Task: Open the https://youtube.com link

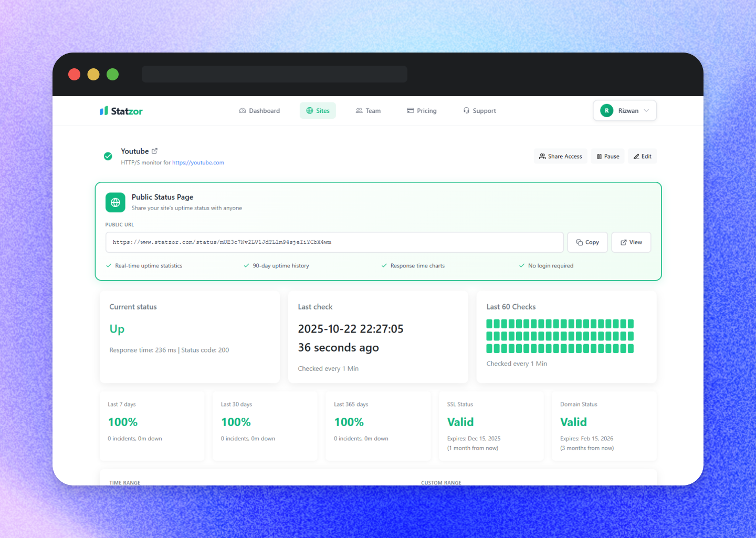Action: pyautogui.click(x=198, y=162)
